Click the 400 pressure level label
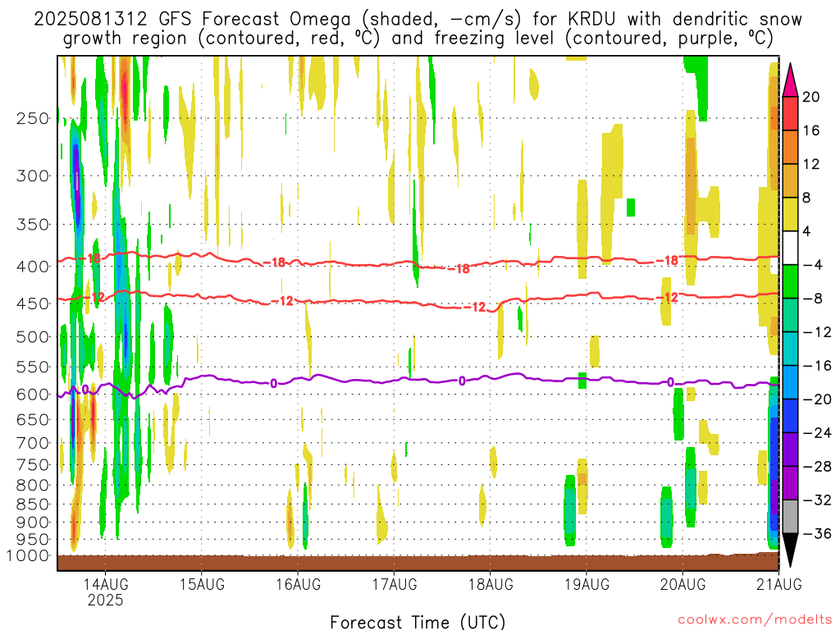Viewport: 840px width, 630px height. pos(33,267)
